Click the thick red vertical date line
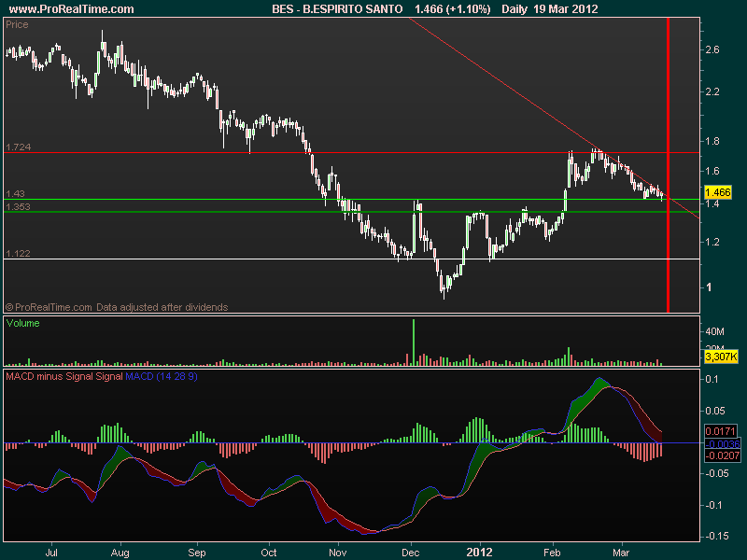747x560 pixels. [668, 165]
